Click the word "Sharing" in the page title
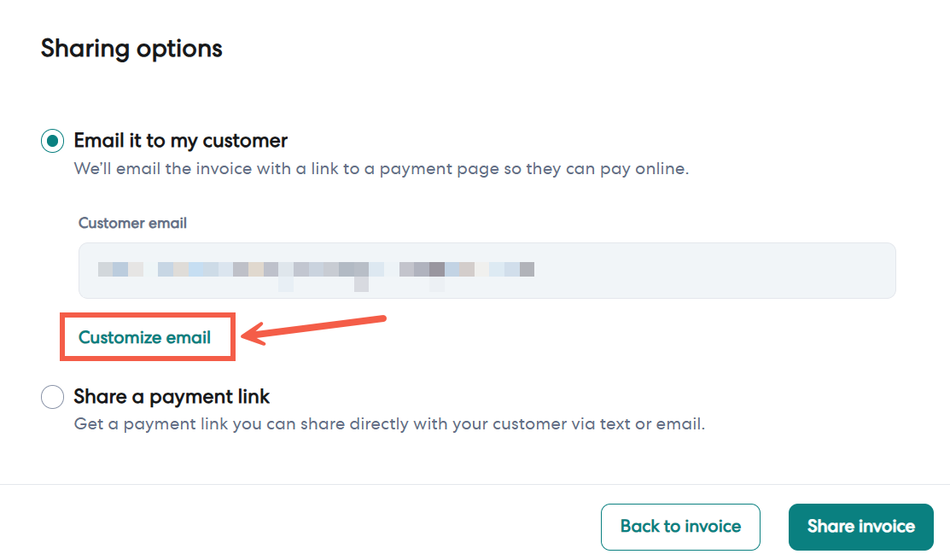Screen dimensions: 950x560 [80, 49]
